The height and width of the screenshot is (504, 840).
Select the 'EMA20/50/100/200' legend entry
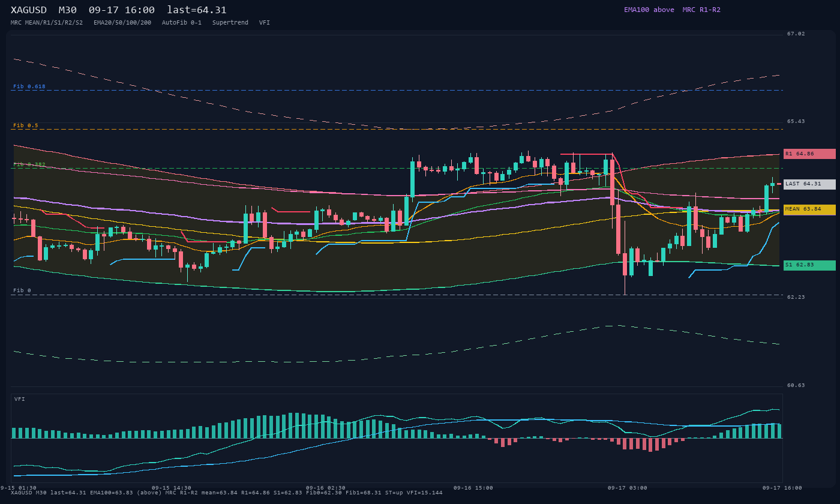(122, 23)
